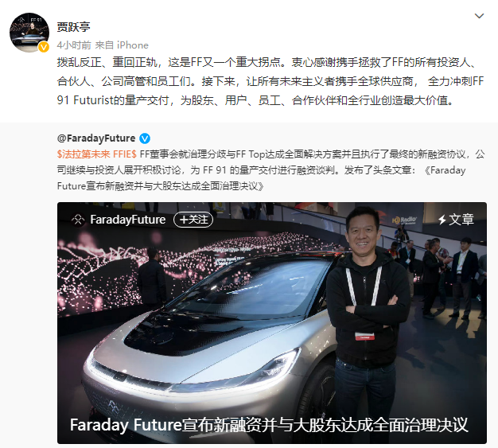Open @FaradayFuture account link

coord(96,138)
